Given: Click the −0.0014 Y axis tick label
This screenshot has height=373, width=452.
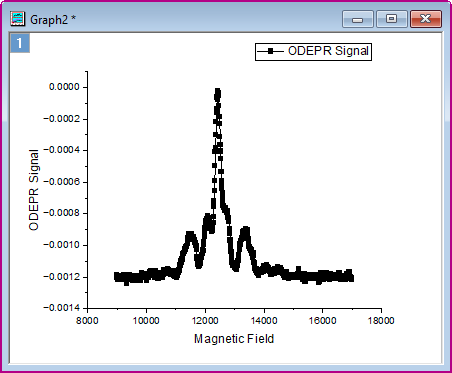Looking at the screenshot, I should click(x=62, y=308).
